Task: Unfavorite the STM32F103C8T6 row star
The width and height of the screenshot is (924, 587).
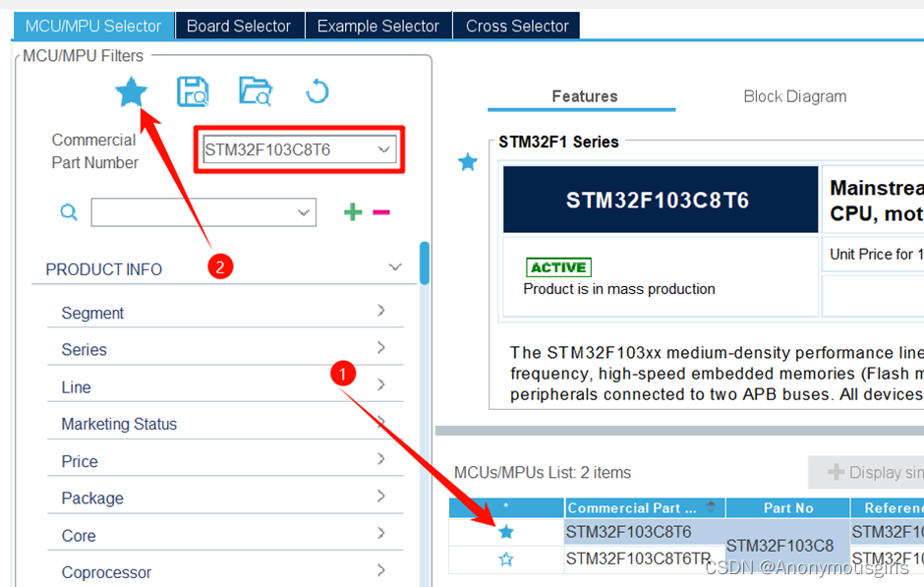Action: point(506,532)
